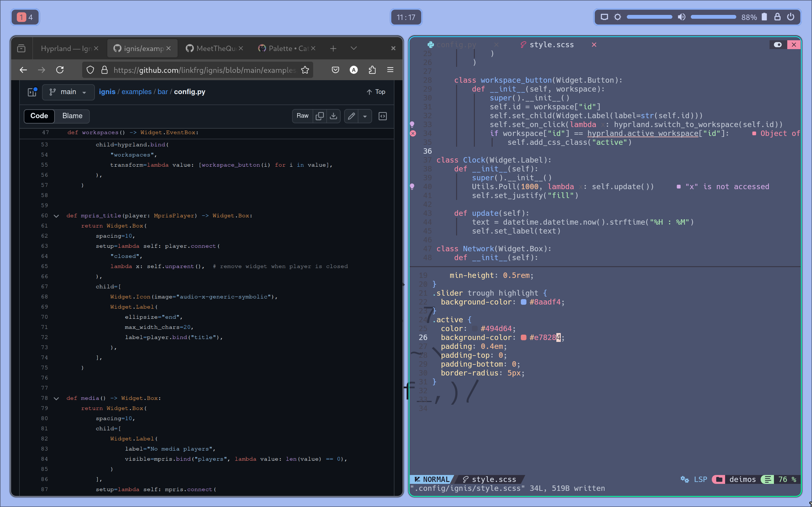Navigate to the examples breadcrumb link

(x=136, y=92)
